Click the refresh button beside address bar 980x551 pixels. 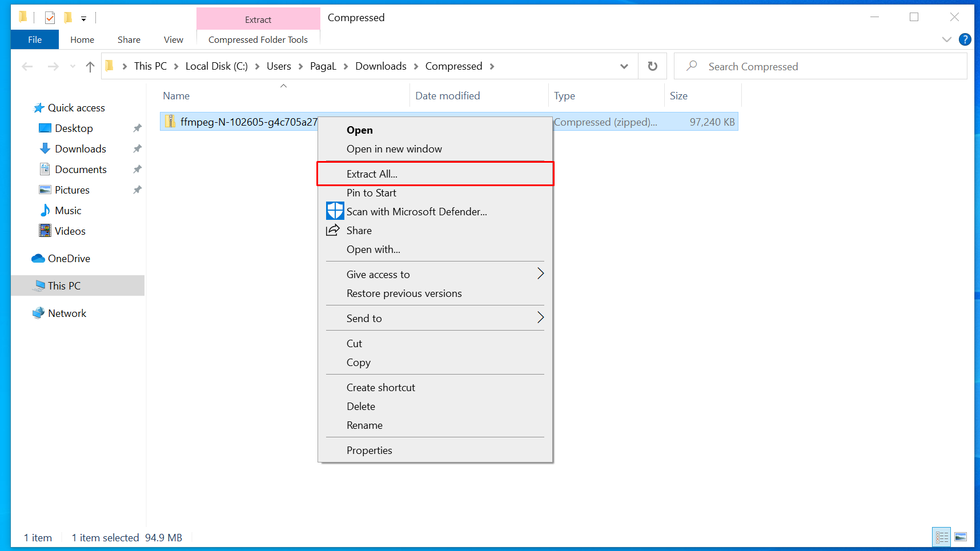pyautogui.click(x=652, y=66)
